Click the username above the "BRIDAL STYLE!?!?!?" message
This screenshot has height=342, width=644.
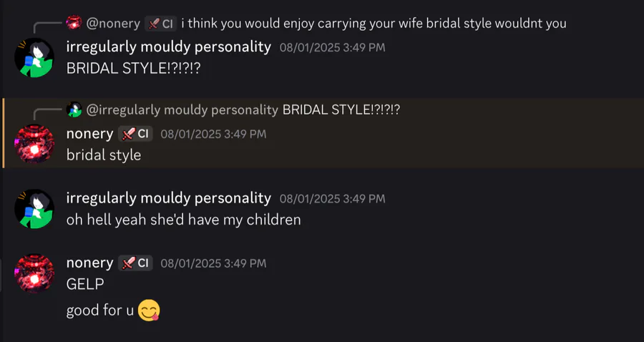coord(168,47)
